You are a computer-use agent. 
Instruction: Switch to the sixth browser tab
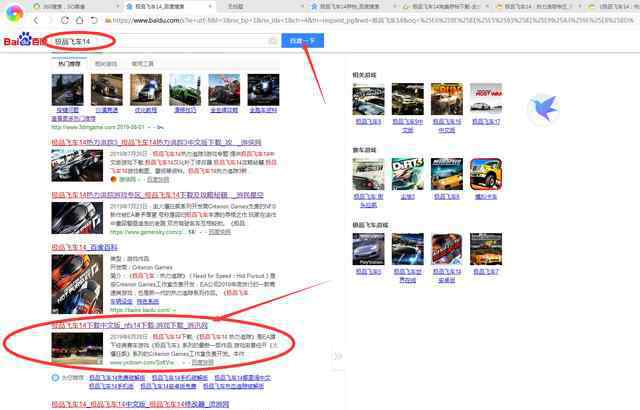point(537,7)
